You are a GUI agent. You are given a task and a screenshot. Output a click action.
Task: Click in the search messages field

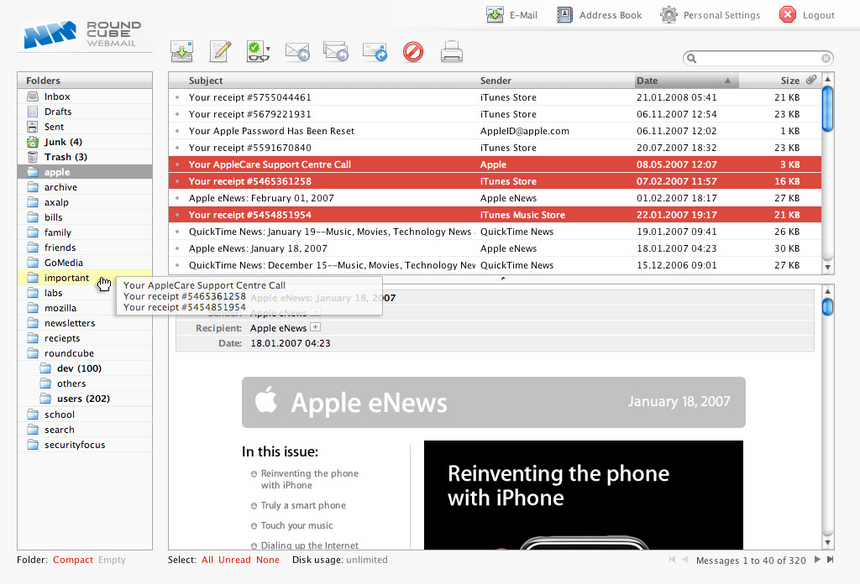click(758, 59)
